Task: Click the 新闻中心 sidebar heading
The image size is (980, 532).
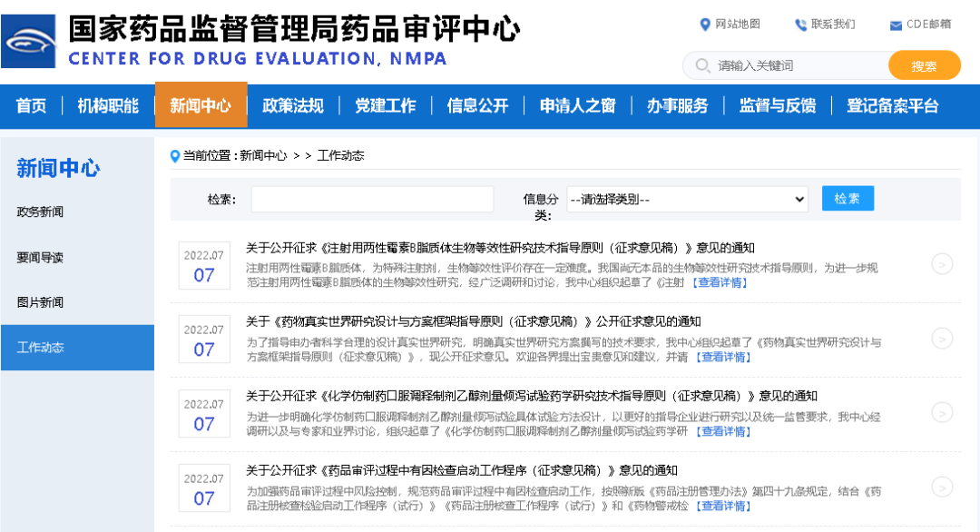Action: 58,168
